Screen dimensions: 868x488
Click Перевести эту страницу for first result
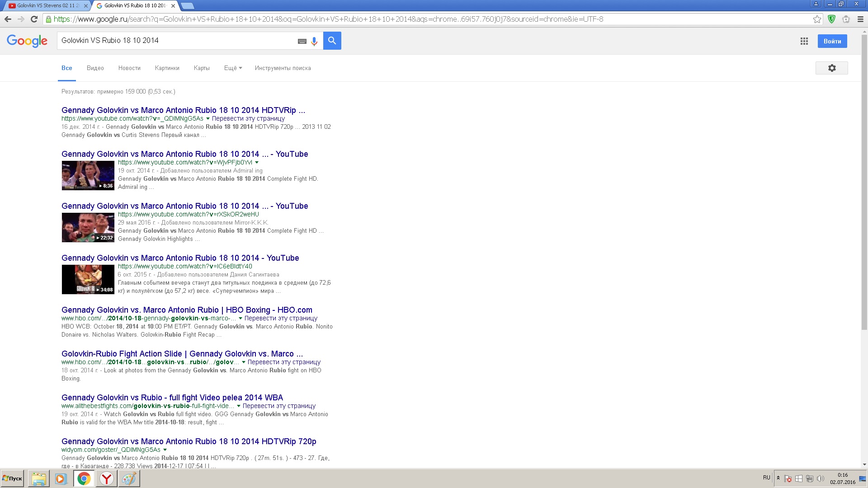click(248, 119)
